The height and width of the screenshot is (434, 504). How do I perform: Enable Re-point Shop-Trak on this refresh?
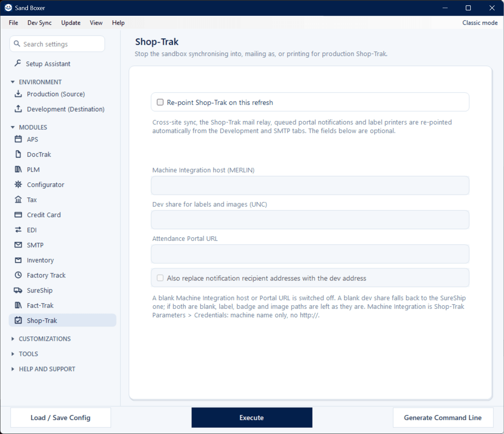[x=160, y=102]
